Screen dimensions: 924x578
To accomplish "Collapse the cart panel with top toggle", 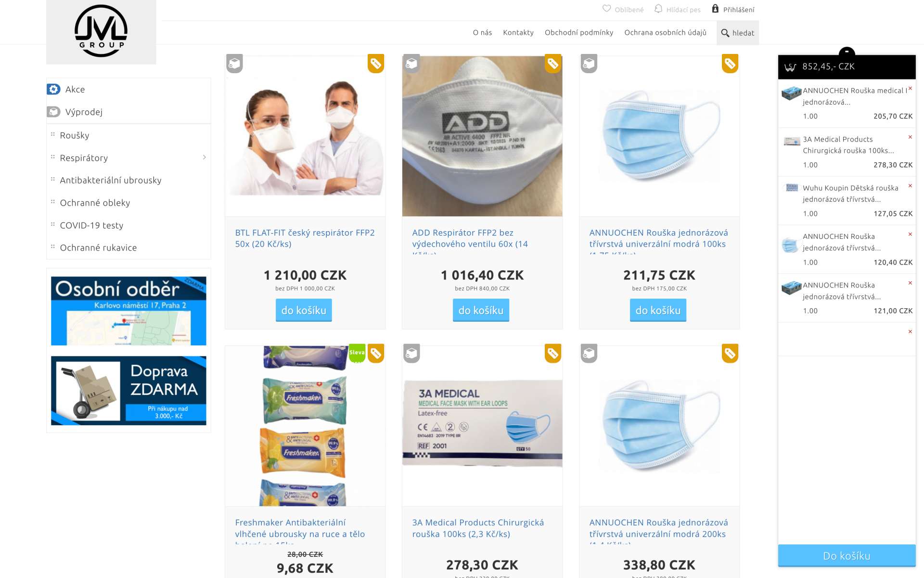I will tap(847, 52).
